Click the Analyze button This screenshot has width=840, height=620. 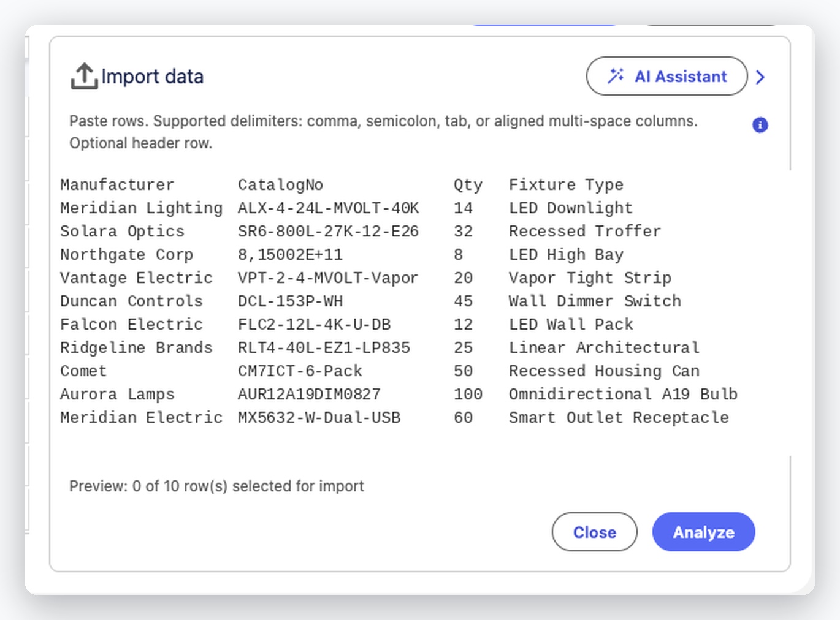pyautogui.click(x=703, y=532)
